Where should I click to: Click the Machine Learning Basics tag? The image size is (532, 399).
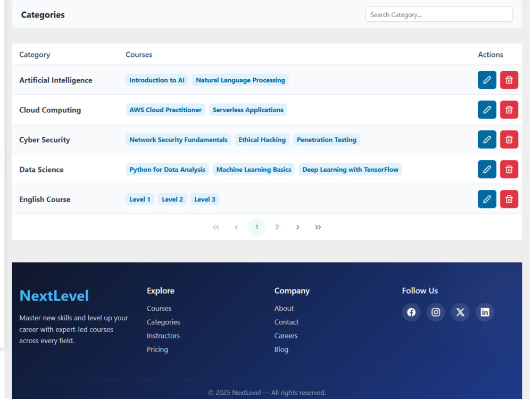(253, 170)
